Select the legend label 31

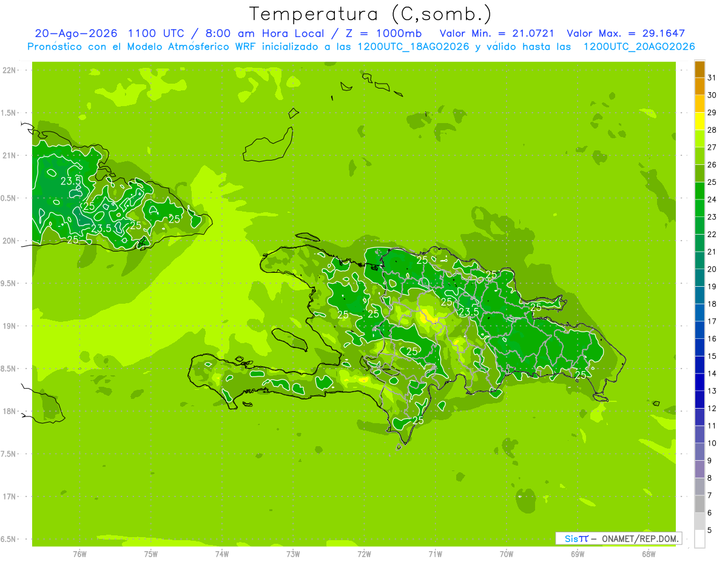pos(712,78)
